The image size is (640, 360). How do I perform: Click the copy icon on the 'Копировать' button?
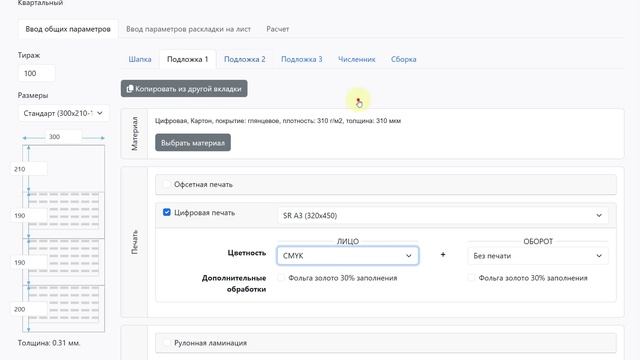point(130,89)
